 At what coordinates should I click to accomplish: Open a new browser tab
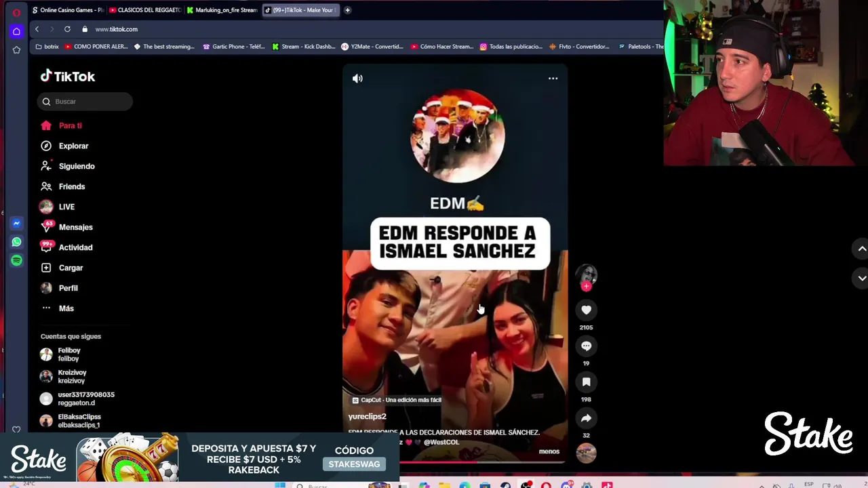pos(347,10)
